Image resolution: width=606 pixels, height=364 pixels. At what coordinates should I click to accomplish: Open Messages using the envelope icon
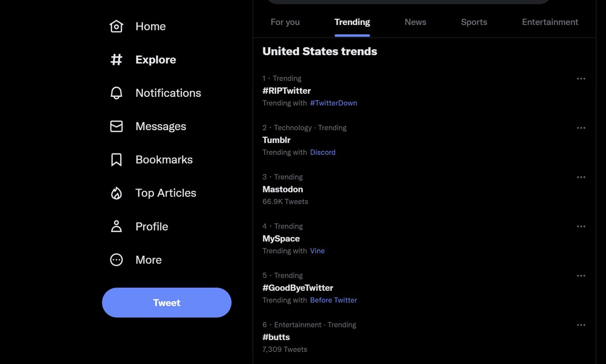[116, 126]
